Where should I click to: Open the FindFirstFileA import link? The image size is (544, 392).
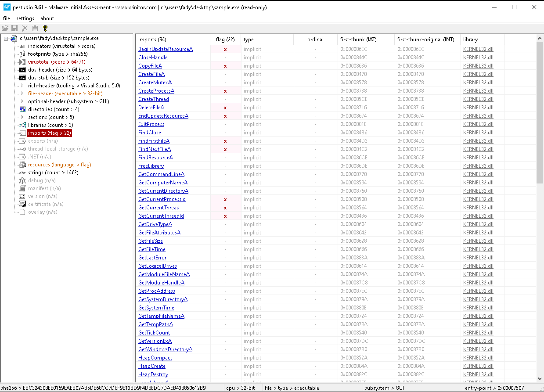(x=154, y=141)
